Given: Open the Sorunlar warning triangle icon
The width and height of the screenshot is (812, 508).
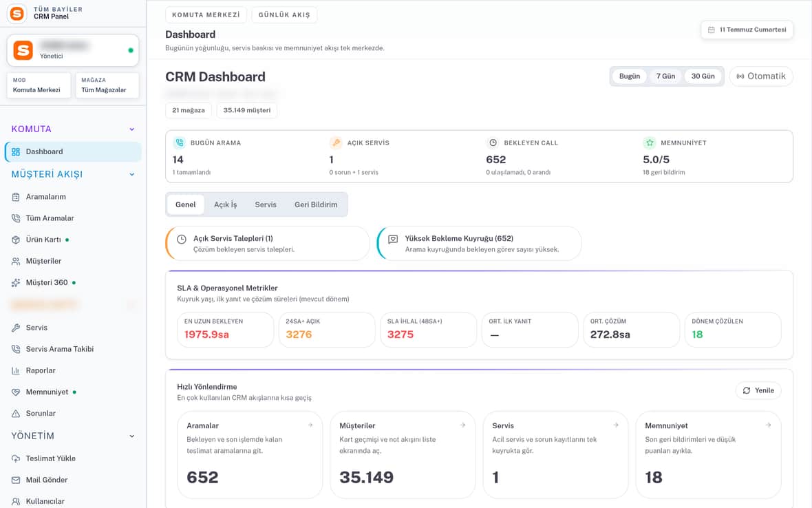Looking at the screenshot, I should [16, 414].
